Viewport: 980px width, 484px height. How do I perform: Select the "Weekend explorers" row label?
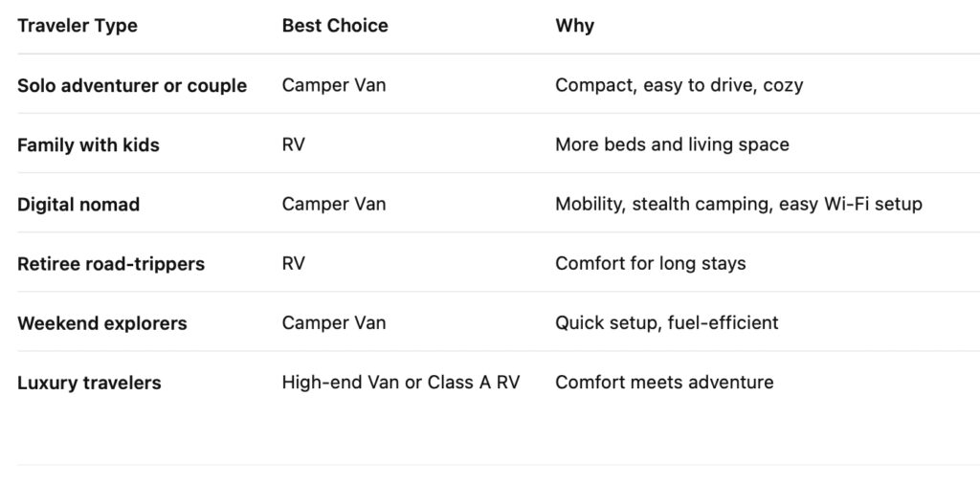coord(102,322)
